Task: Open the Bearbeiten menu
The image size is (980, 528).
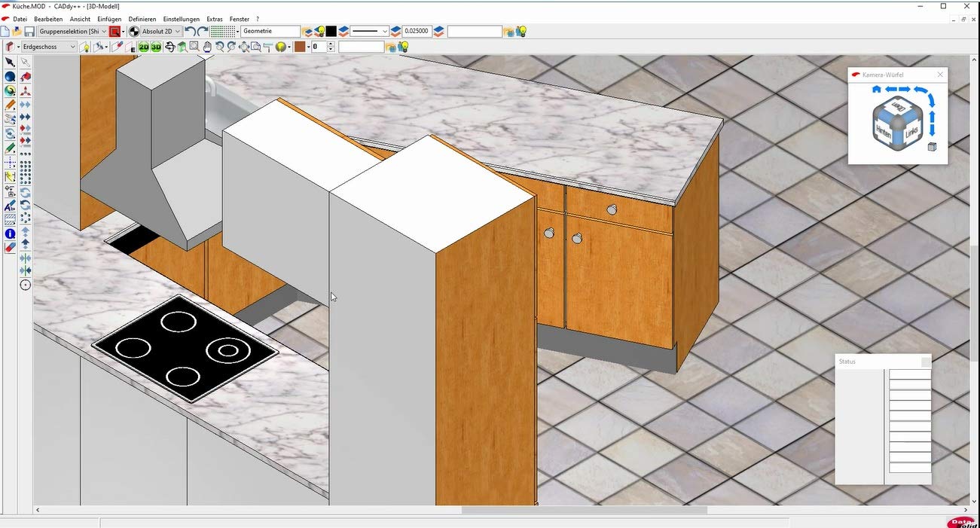Action: click(48, 19)
